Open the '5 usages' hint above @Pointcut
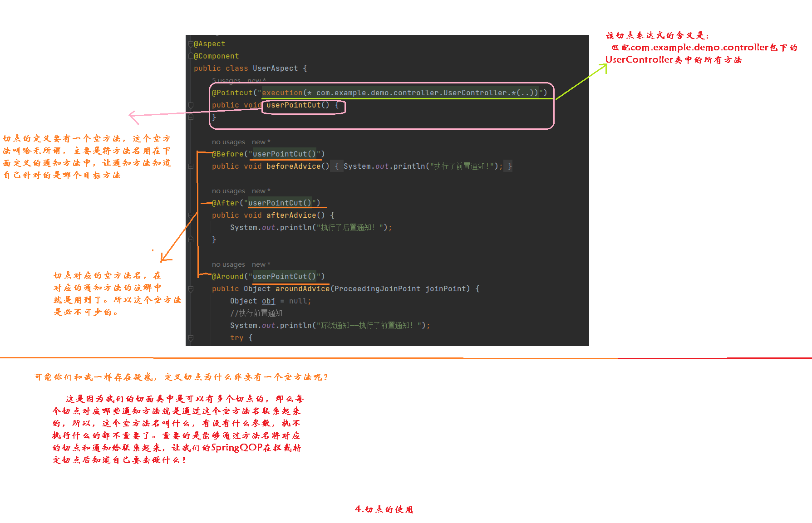Screen dimensions: 812x523 tap(226, 81)
